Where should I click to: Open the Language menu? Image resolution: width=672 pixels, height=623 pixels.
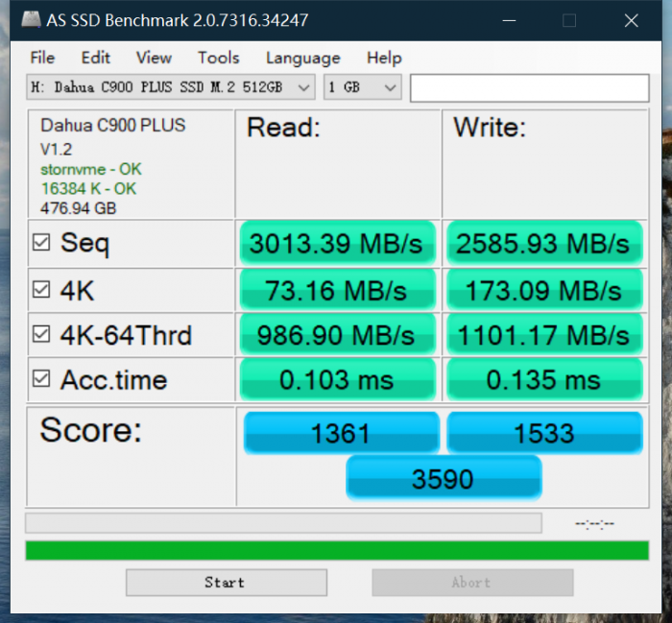302,58
